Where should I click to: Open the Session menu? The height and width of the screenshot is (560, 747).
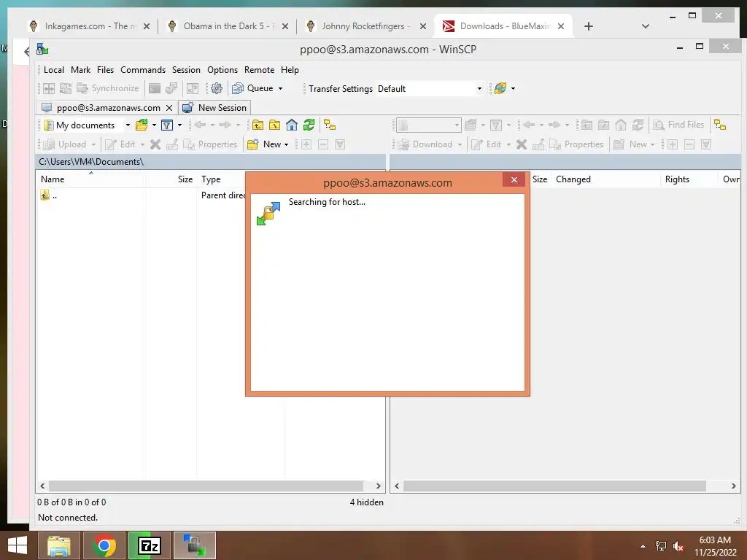[186, 70]
